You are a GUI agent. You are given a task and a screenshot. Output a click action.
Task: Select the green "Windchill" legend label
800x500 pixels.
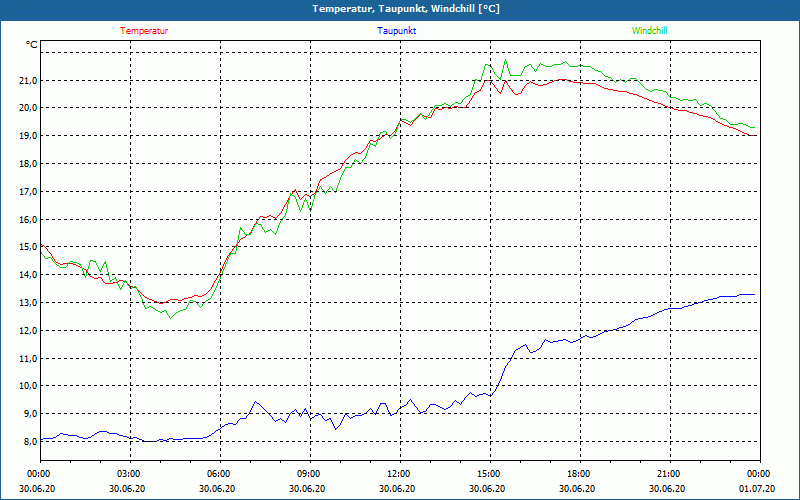coord(649,31)
